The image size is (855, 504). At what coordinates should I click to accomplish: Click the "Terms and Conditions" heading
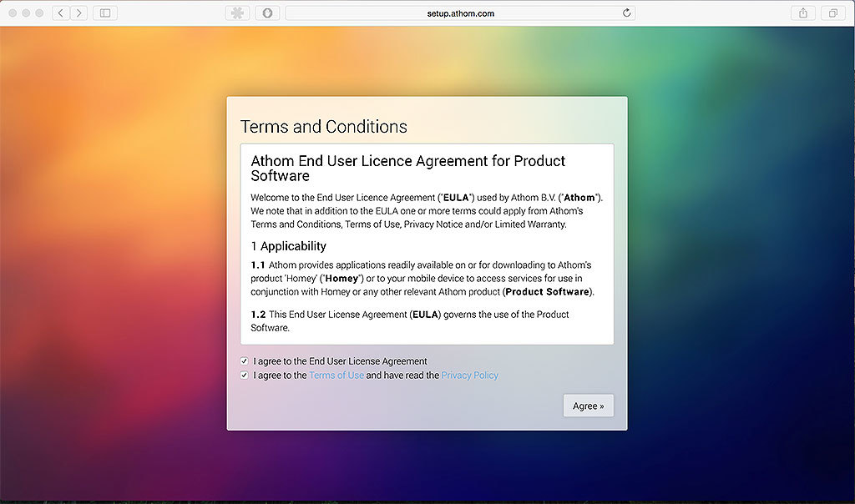coord(324,126)
